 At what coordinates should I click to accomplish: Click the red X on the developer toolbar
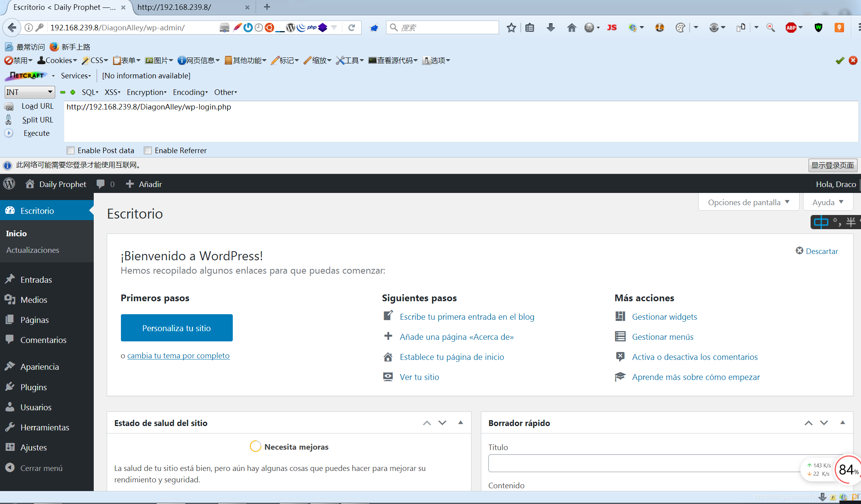(x=853, y=60)
